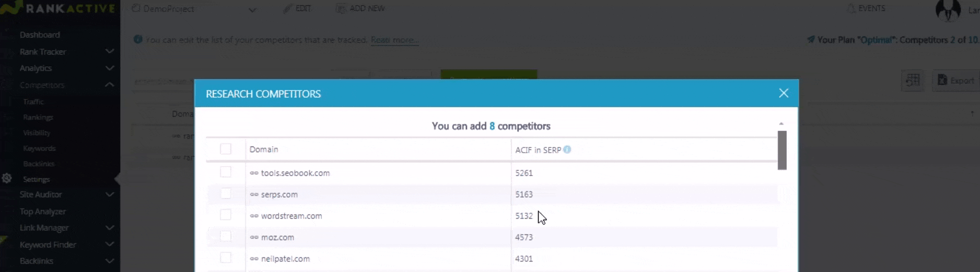Click the user avatar picture
This screenshot has height=272, width=980.
point(948,9)
